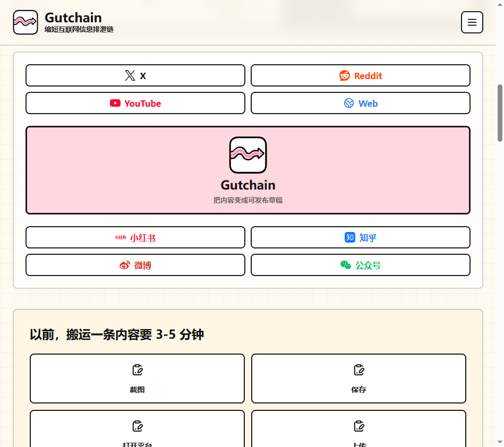Click clipboard icon above 打开平台

[x=138, y=426]
